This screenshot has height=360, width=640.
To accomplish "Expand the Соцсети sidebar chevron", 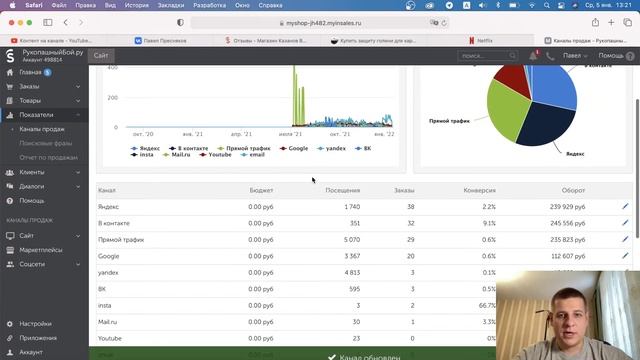I will point(78,264).
